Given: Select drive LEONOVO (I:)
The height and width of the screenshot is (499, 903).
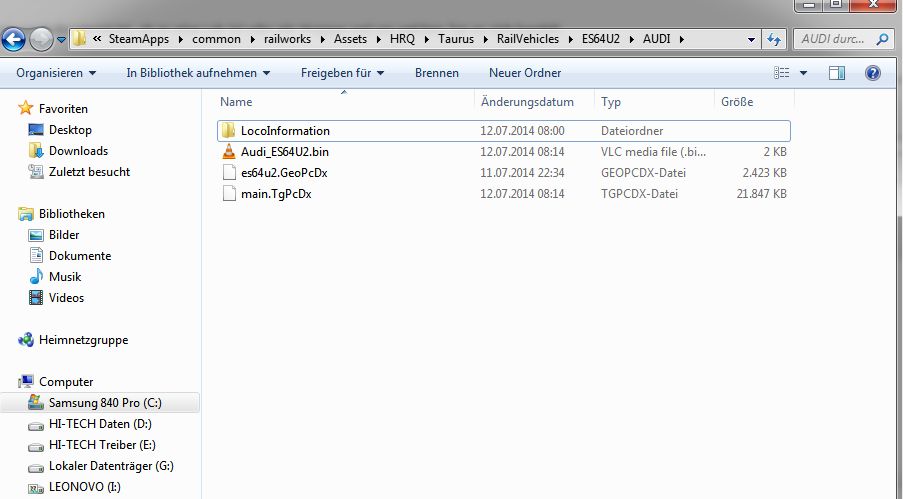Looking at the screenshot, I should click(85, 487).
